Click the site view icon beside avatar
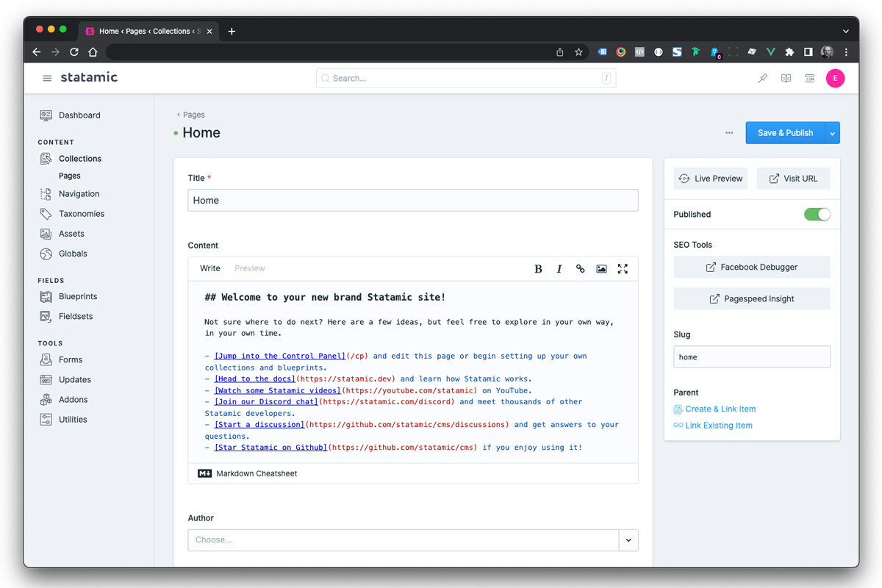The height and width of the screenshot is (588, 882). (809, 79)
